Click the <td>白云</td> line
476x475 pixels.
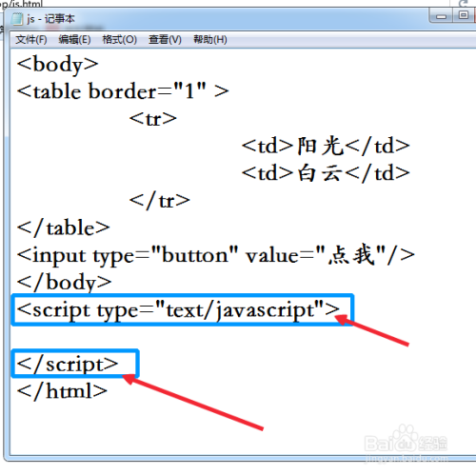coord(326,173)
